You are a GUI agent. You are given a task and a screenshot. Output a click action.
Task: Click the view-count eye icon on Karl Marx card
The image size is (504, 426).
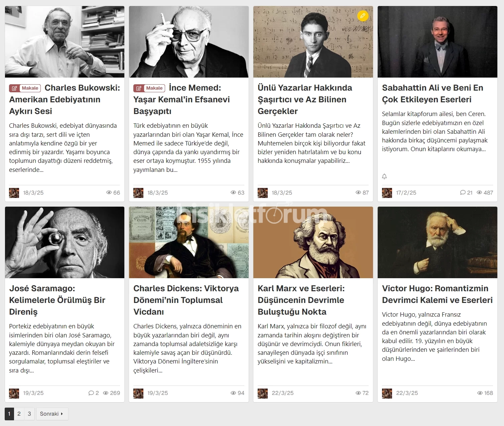(358, 393)
